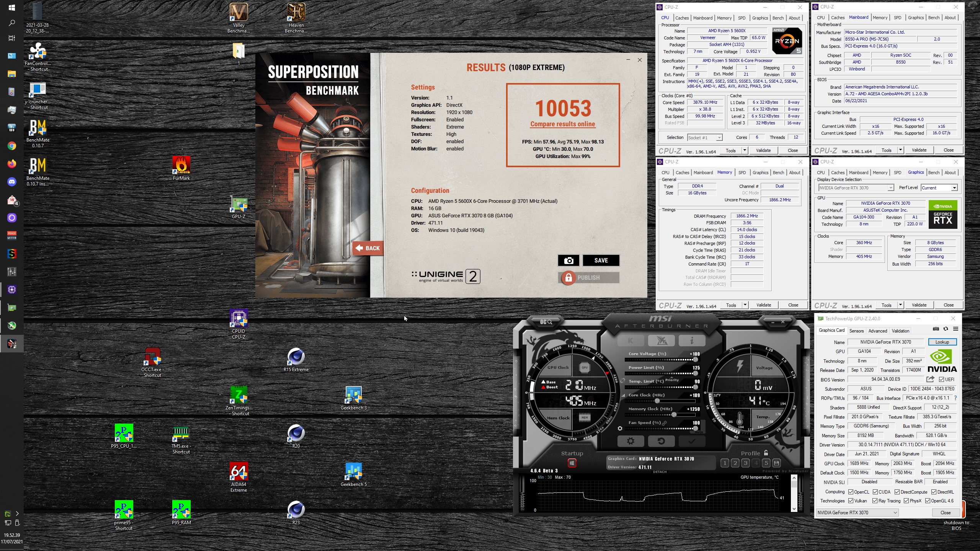Open the GPU-Z hamburger menu
Viewport: 980px width, 551px height.
[956, 329]
